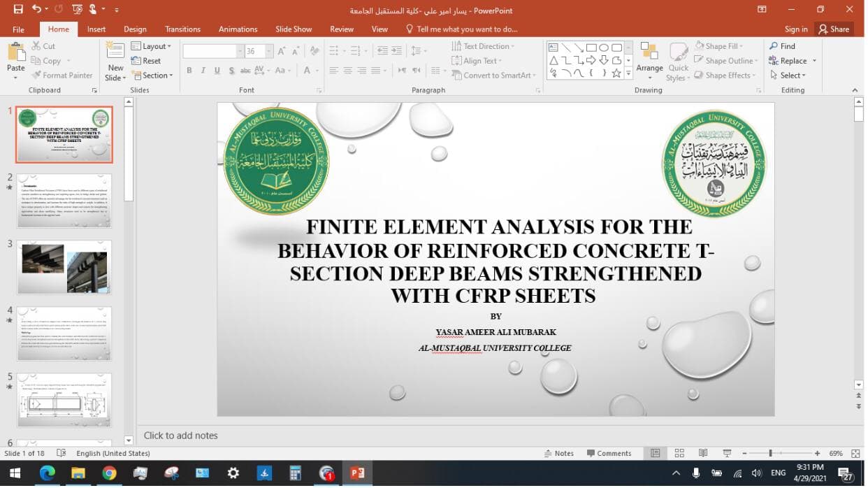This screenshot has width=868, height=488.
Task: Switch to the Design tab
Action: point(135,29)
